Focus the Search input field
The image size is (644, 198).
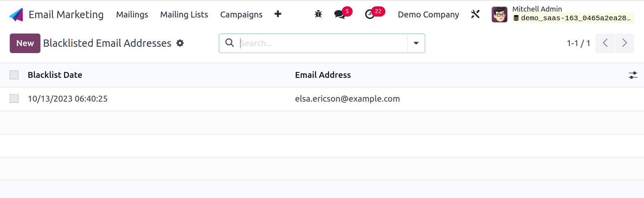point(323,43)
